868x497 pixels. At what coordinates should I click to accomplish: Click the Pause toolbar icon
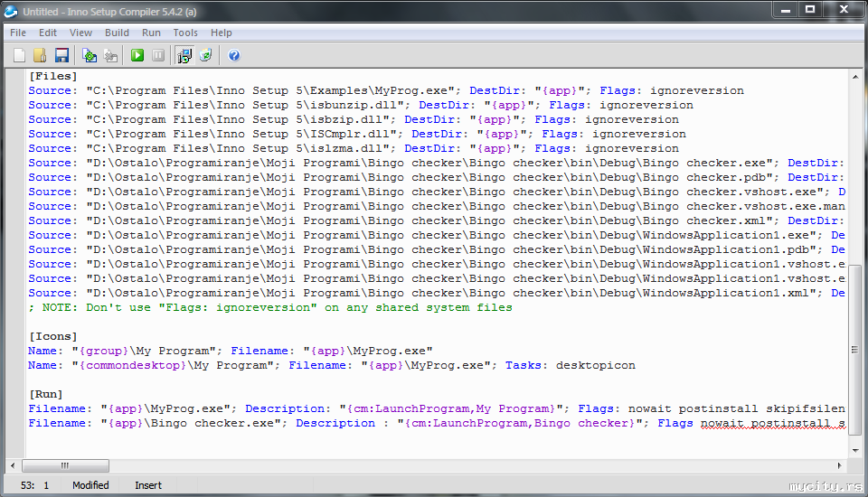pos(158,56)
